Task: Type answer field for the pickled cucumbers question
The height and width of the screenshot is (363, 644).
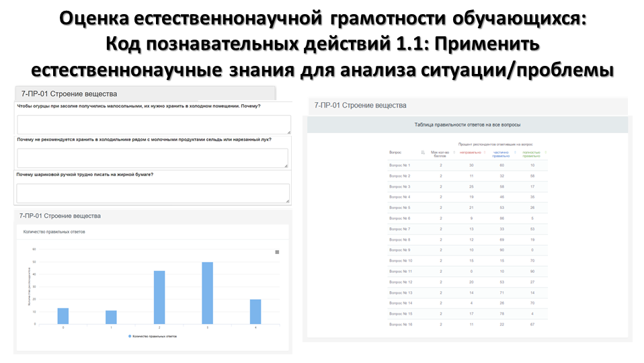Action: pyautogui.click(x=153, y=124)
